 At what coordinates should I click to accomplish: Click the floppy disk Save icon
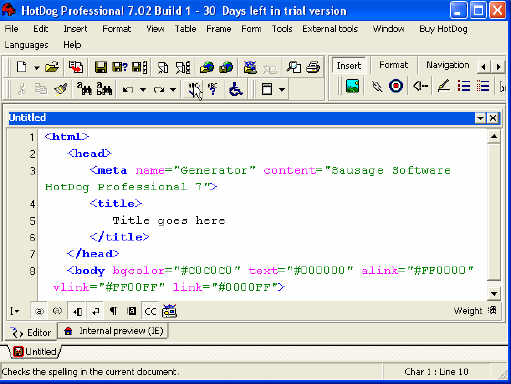click(x=100, y=67)
